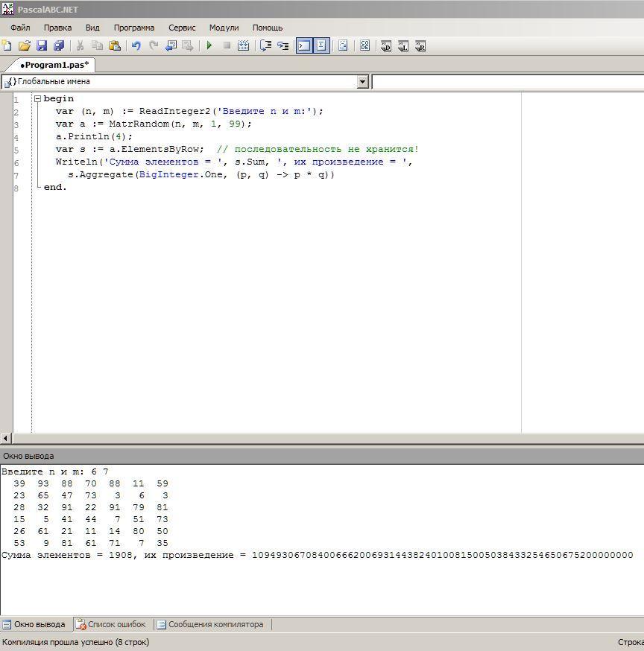The image size is (644, 651).
Task: Click the empty member combo box field
Action: click(x=508, y=82)
